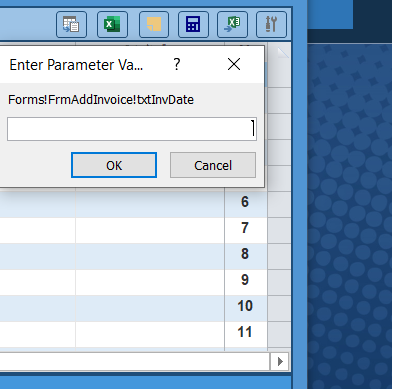Cancel the parameter prompt
Image resolution: width=393 pixels, height=389 pixels.
point(213,165)
